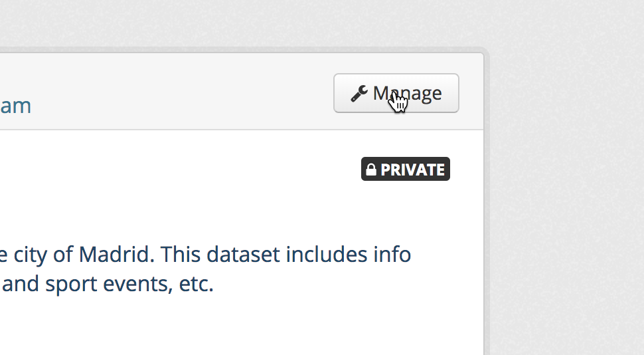Click the wrench icon in Manage
Image resolution: width=644 pixels, height=355 pixels.
[359, 93]
